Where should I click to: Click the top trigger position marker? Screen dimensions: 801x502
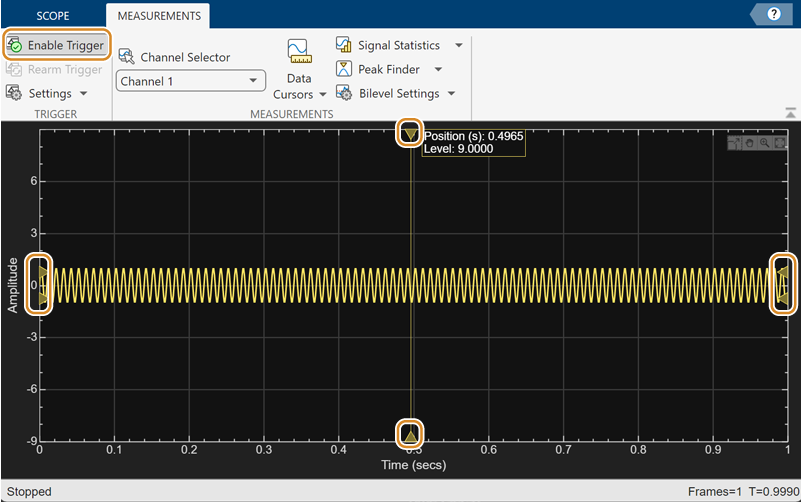[x=410, y=134]
